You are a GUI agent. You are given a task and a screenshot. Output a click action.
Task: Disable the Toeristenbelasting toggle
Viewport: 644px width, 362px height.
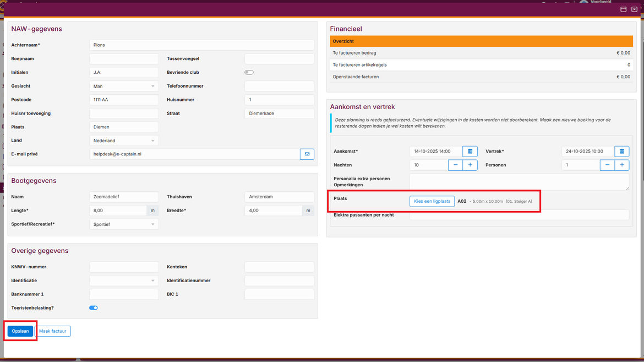94,308
